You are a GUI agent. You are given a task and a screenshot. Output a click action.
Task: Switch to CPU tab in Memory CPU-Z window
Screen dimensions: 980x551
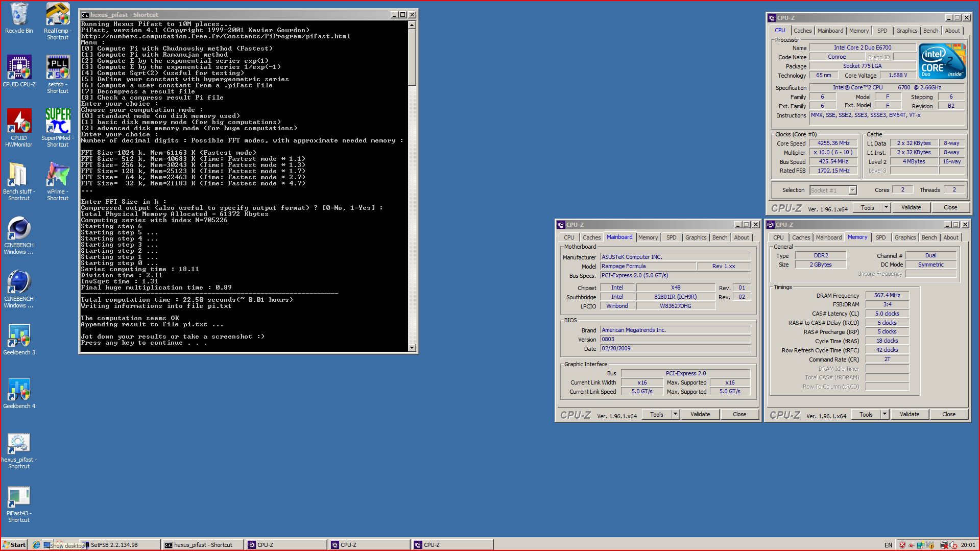pyautogui.click(x=778, y=237)
